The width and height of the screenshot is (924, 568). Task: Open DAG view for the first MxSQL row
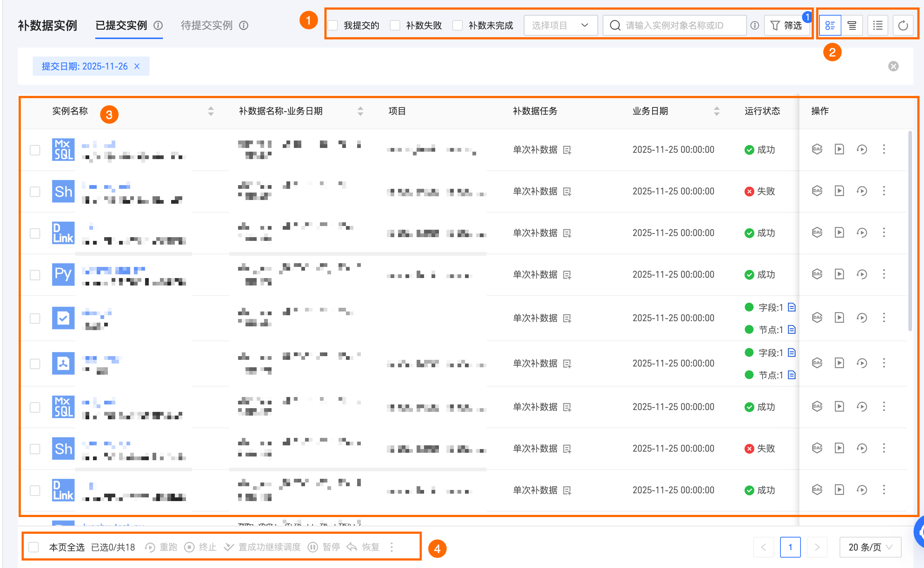click(817, 149)
